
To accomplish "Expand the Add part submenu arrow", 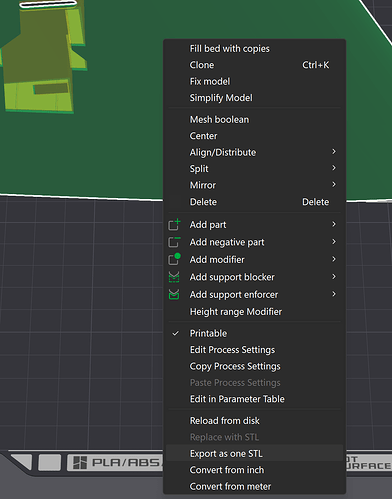I will 334,224.
